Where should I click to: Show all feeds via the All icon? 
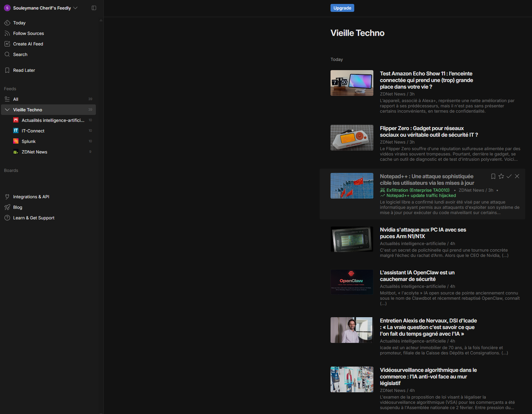(x=7, y=99)
